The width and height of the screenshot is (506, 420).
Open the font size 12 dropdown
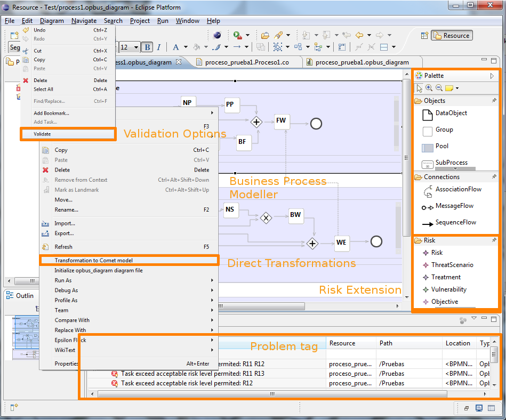(136, 47)
